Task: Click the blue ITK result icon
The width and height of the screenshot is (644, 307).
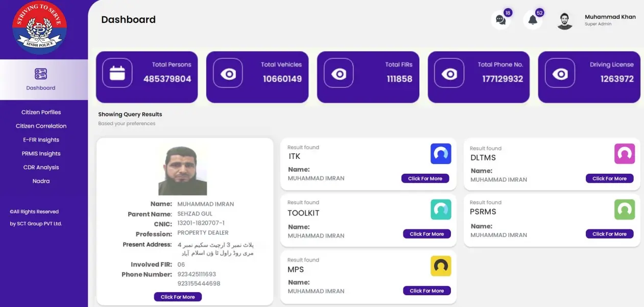Action: (441, 154)
